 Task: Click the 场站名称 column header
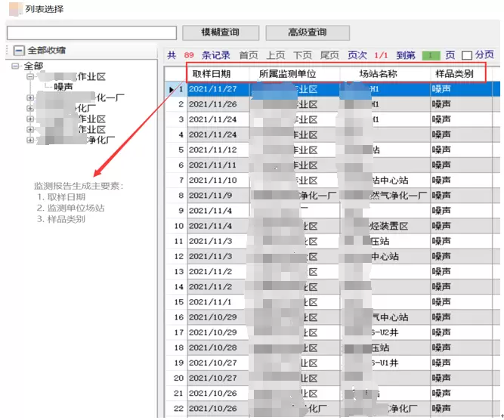pos(378,74)
